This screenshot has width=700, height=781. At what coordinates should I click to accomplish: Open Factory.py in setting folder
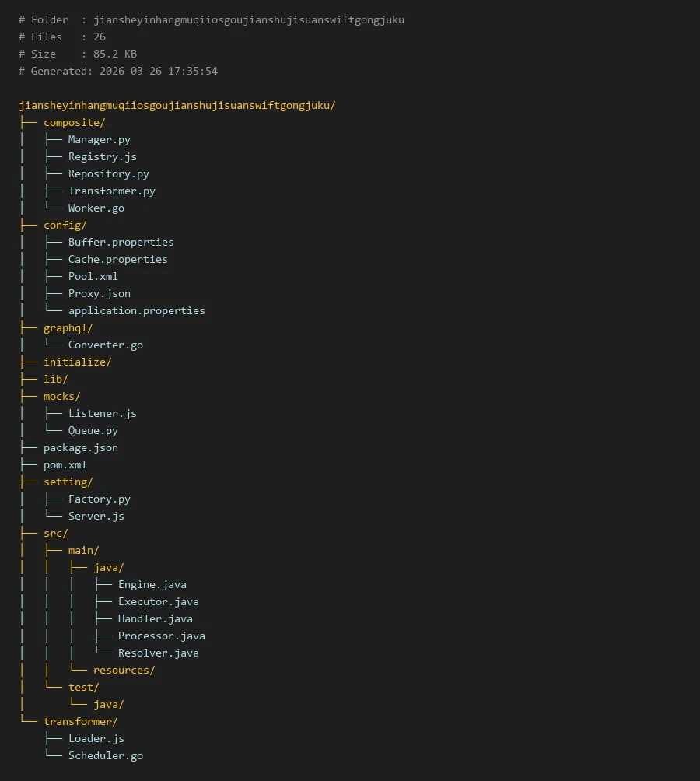pos(99,499)
